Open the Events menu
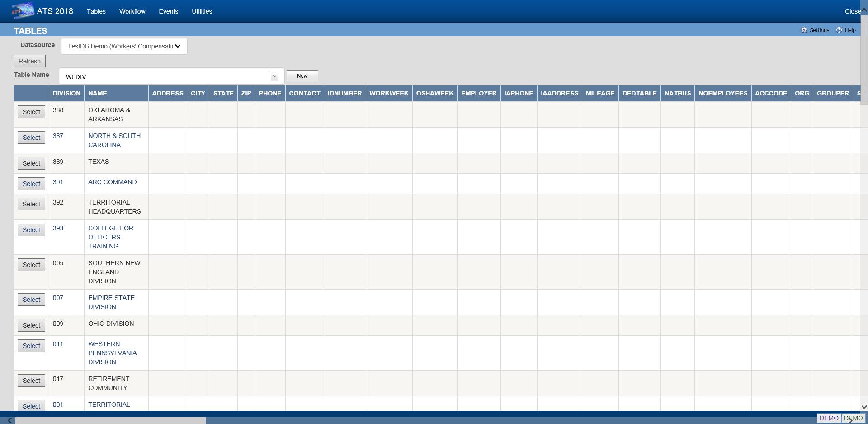The image size is (868, 424). pyautogui.click(x=168, y=11)
